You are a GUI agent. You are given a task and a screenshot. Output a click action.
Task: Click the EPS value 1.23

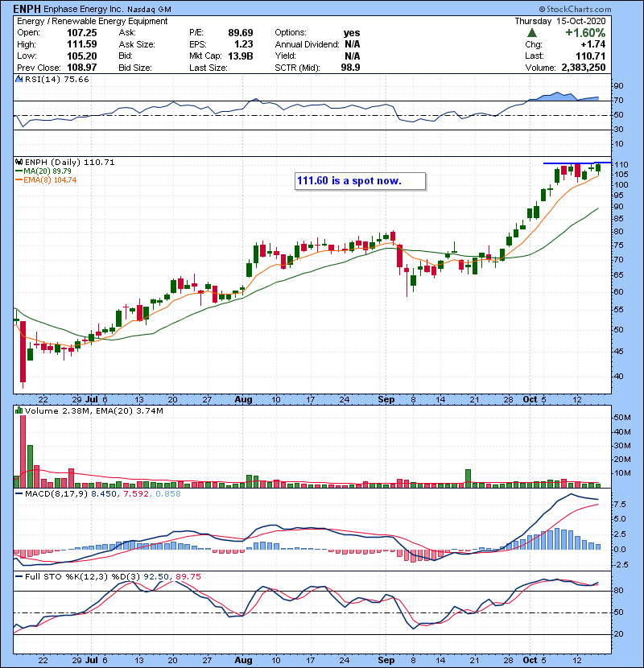[243, 44]
